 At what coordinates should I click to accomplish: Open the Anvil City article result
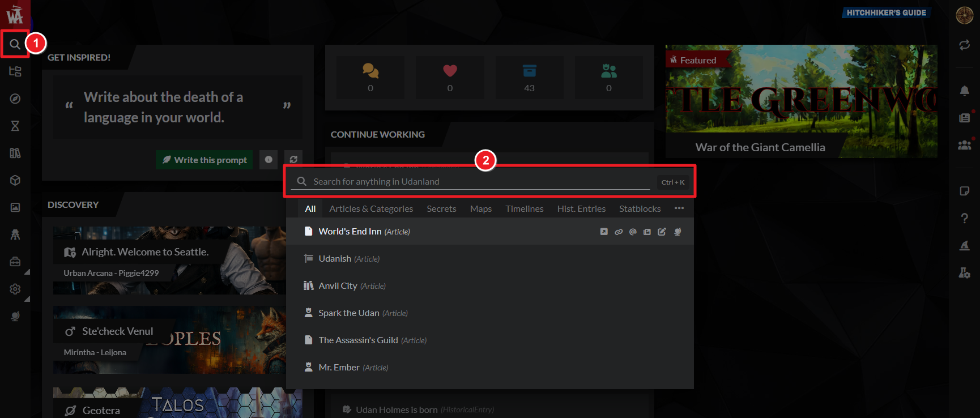click(x=490, y=286)
